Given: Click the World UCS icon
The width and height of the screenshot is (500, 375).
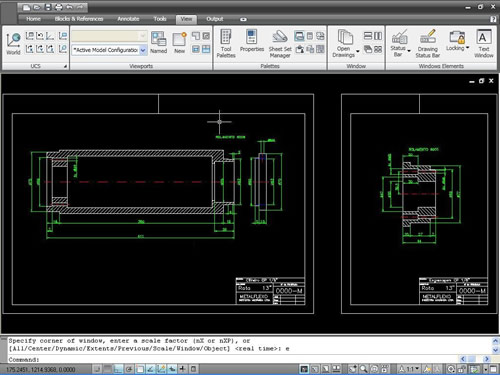Looking at the screenshot, I should point(13,43).
